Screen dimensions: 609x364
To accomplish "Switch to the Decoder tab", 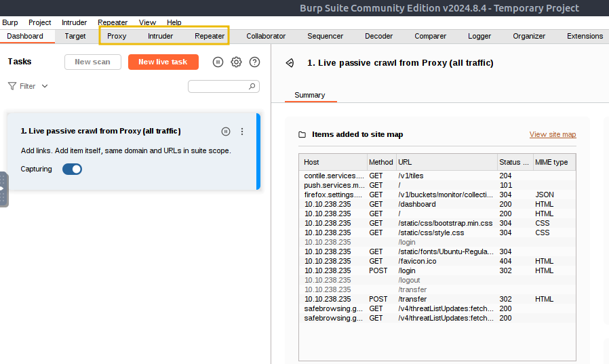I will click(x=378, y=36).
